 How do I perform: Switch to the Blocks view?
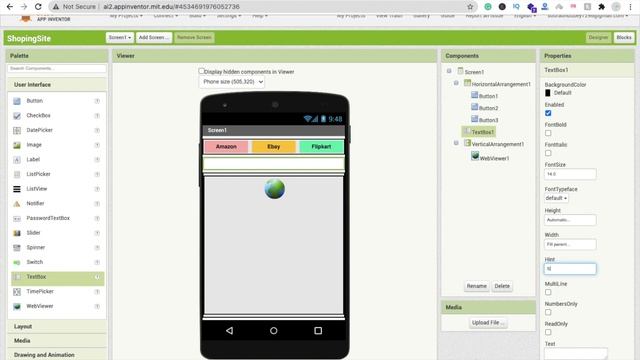click(x=624, y=38)
